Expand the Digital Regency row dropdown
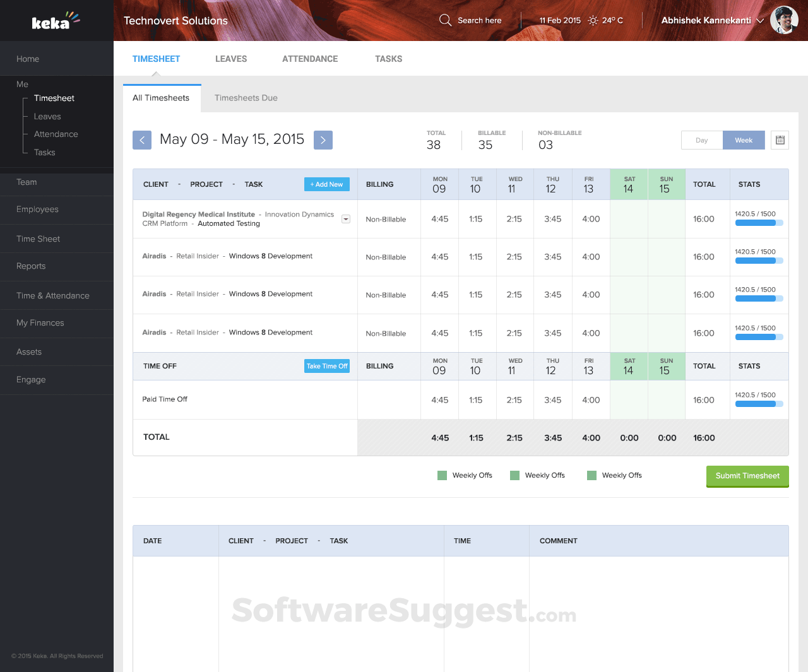This screenshot has height=672, width=808. 346,219
